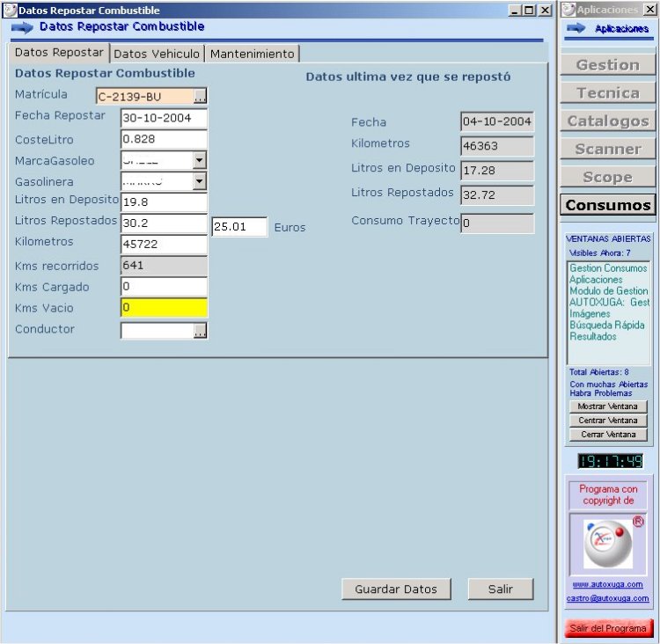Viewport: 660px width, 644px height.
Task: Click the Guardar Datos button
Action: pos(396,589)
